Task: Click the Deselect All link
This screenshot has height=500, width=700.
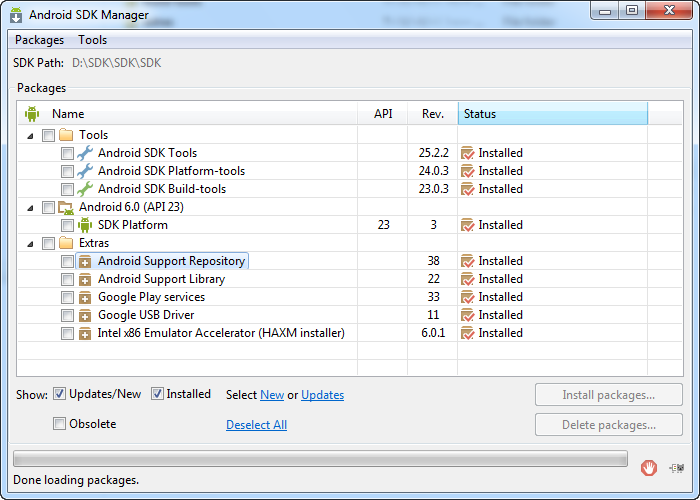Action: [256, 425]
